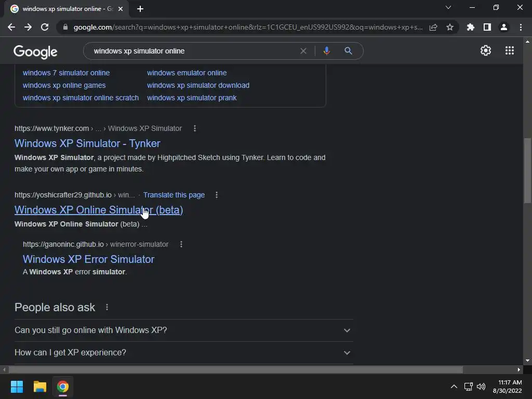Open clock showing 11:17 AM
The image size is (532, 399).
507,387
